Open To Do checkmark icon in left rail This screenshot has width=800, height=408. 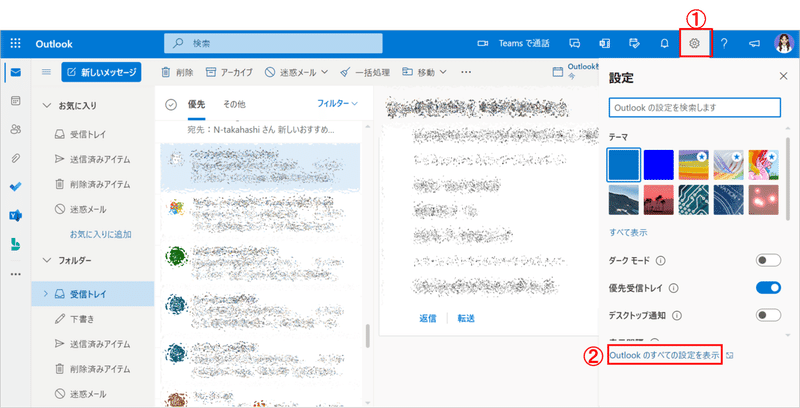(15, 187)
